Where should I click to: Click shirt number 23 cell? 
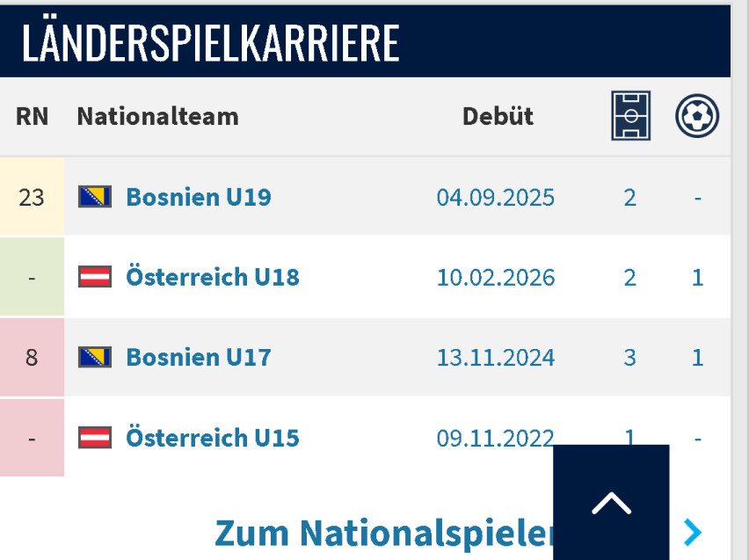32,198
